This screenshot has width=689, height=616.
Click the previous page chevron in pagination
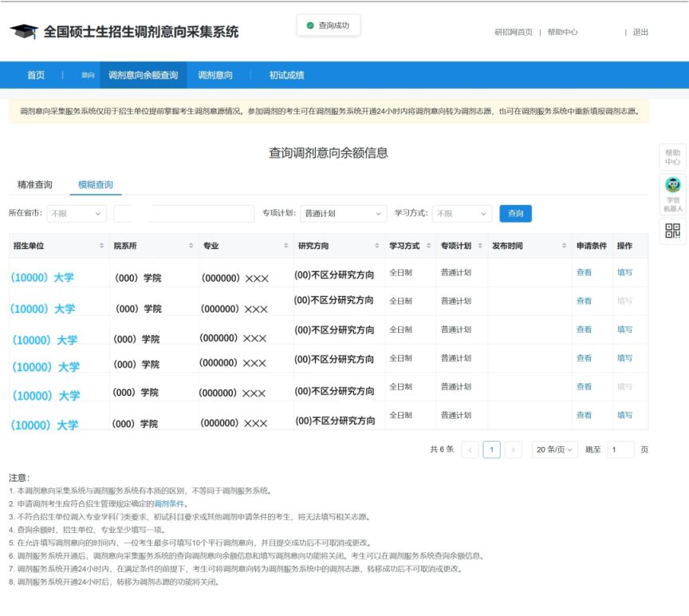pyautogui.click(x=469, y=449)
